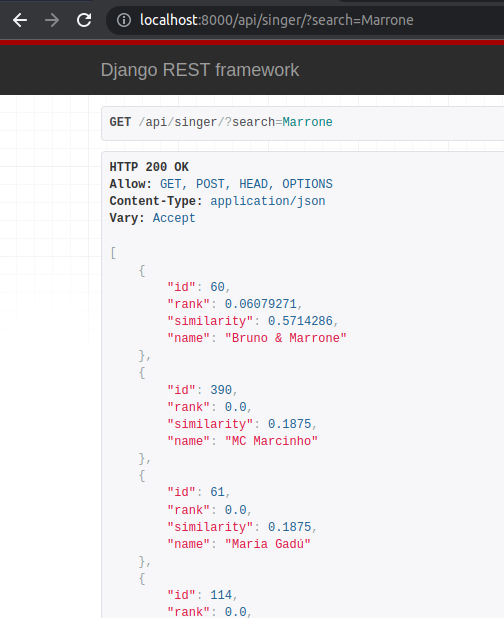Screen dimensions: 504x618
Task: Click the id value 390
Action: [221, 390]
